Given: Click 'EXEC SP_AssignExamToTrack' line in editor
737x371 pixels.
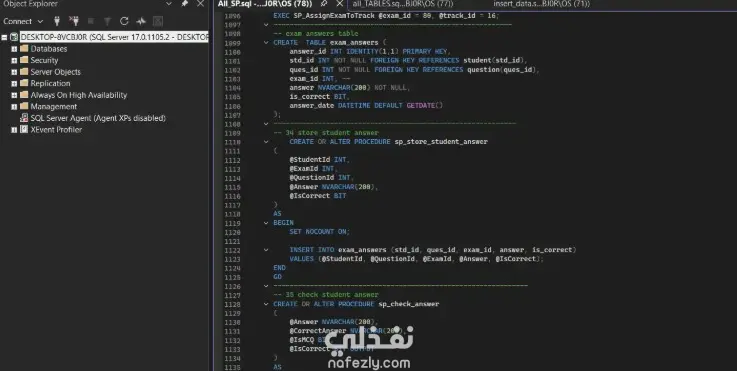Looking at the screenshot, I should click(x=386, y=16).
